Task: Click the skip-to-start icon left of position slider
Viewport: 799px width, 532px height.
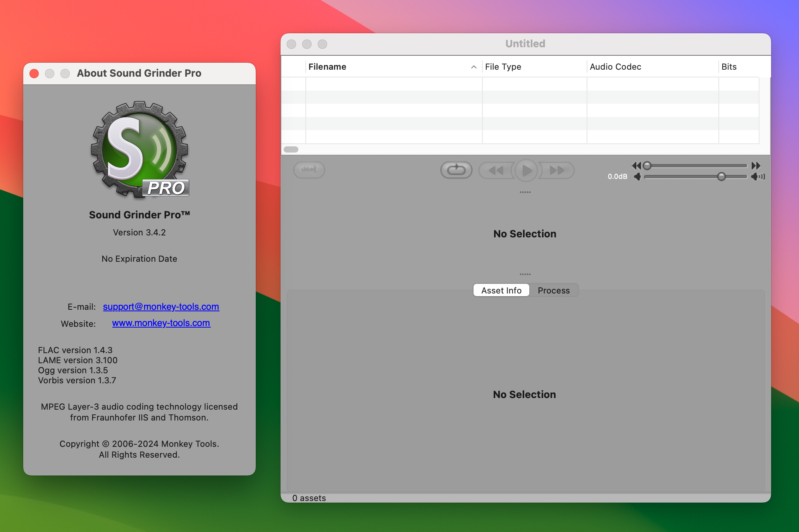Action: [637, 166]
